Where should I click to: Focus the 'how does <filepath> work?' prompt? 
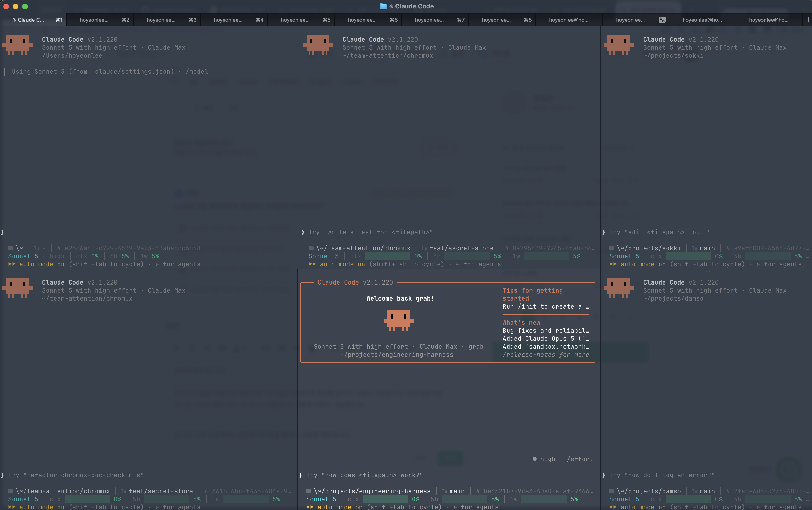[x=448, y=475]
